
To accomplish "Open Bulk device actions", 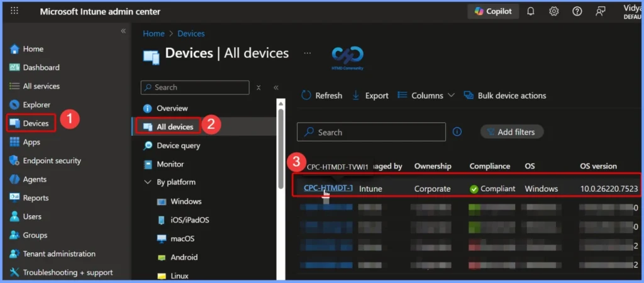I will pos(505,96).
